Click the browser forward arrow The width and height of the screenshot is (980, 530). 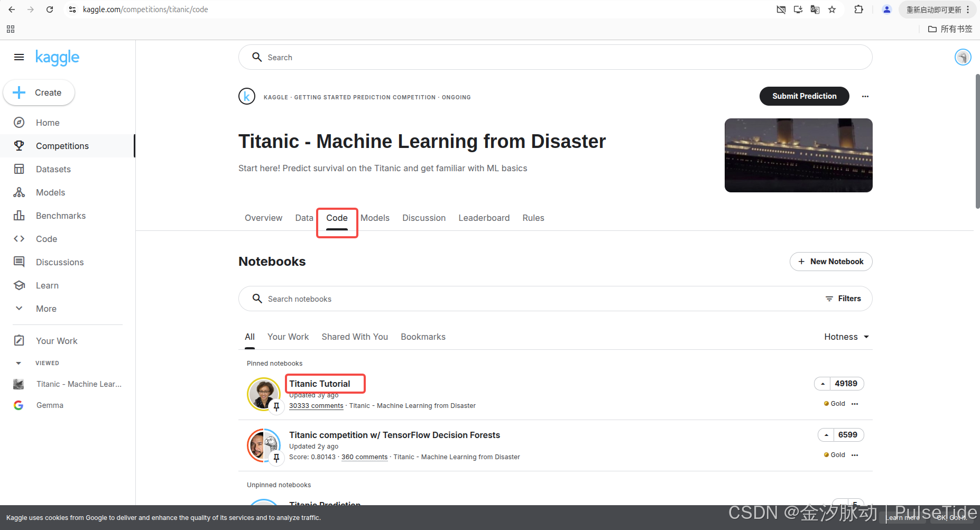click(31, 10)
